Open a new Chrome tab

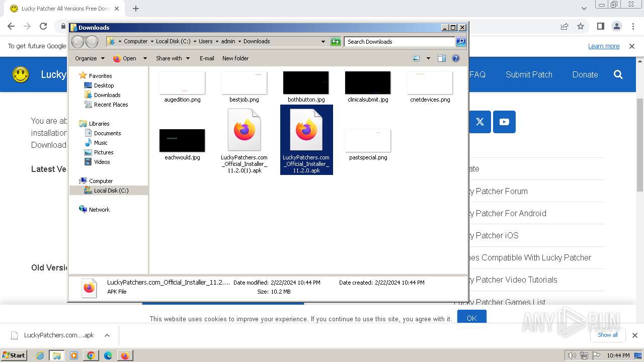(x=136, y=9)
